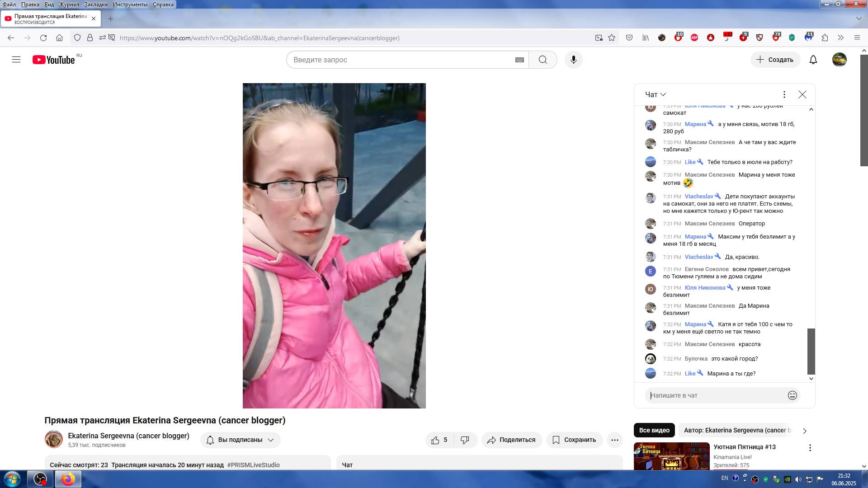Toggle the "Вы подписаны" subscription notification button
The width and height of the screenshot is (868, 488).
240,440
